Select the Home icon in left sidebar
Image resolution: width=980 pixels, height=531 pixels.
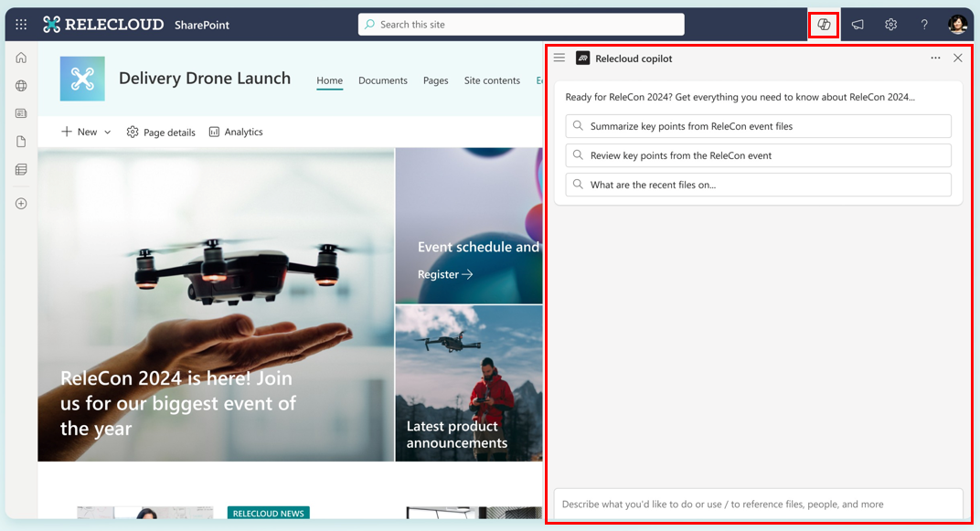click(20, 57)
